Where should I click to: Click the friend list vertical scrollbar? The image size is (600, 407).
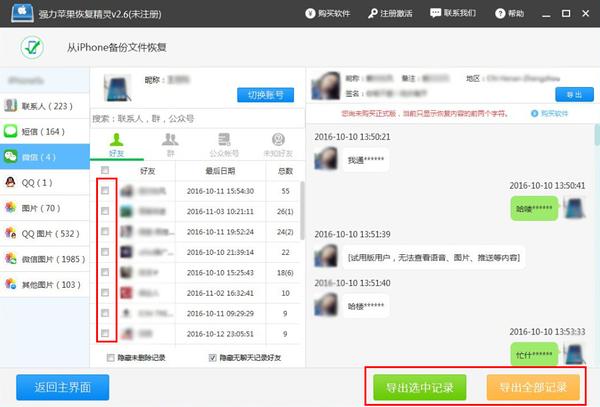coord(300,220)
